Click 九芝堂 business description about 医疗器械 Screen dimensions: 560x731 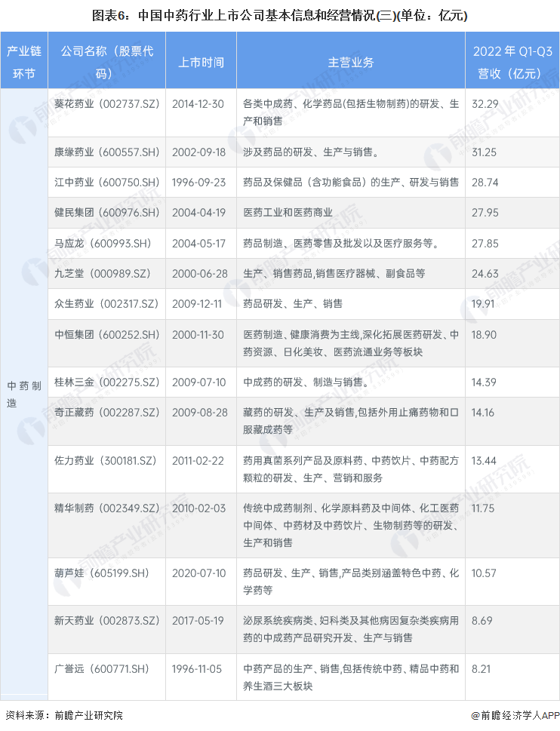click(x=334, y=274)
